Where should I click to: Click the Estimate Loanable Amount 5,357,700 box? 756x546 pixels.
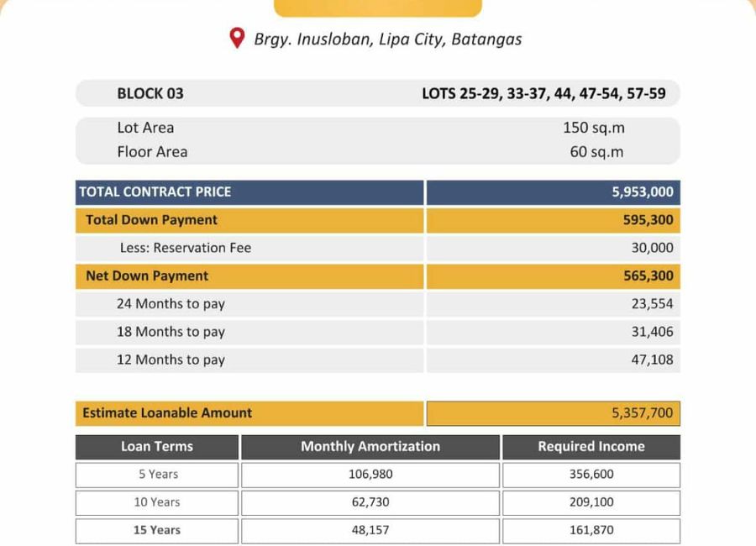(x=554, y=413)
